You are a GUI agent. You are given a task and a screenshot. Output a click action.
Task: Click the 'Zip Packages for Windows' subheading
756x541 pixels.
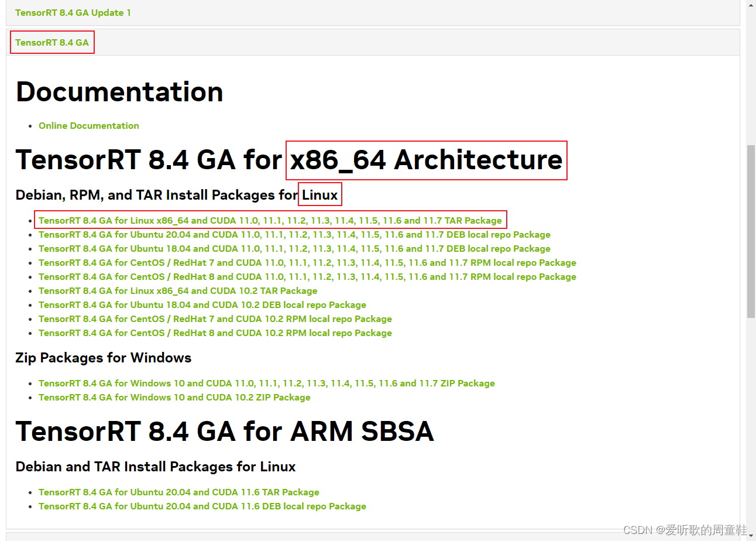pyautogui.click(x=104, y=357)
